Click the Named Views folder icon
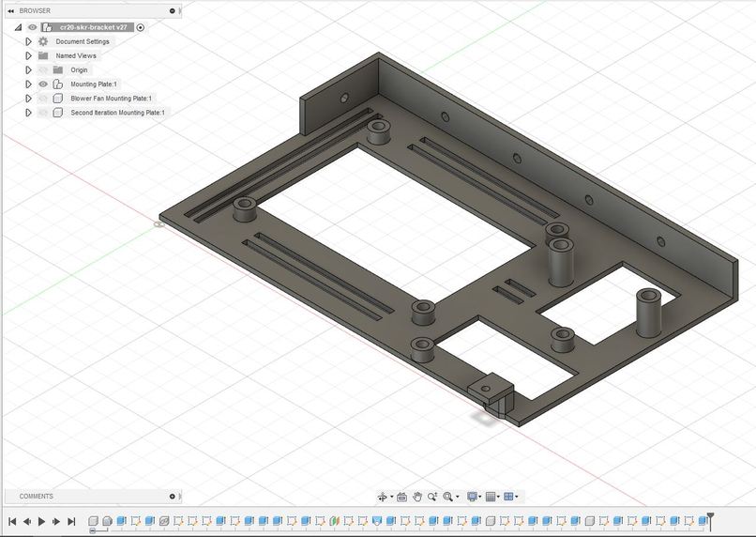756x537 pixels. (x=43, y=55)
